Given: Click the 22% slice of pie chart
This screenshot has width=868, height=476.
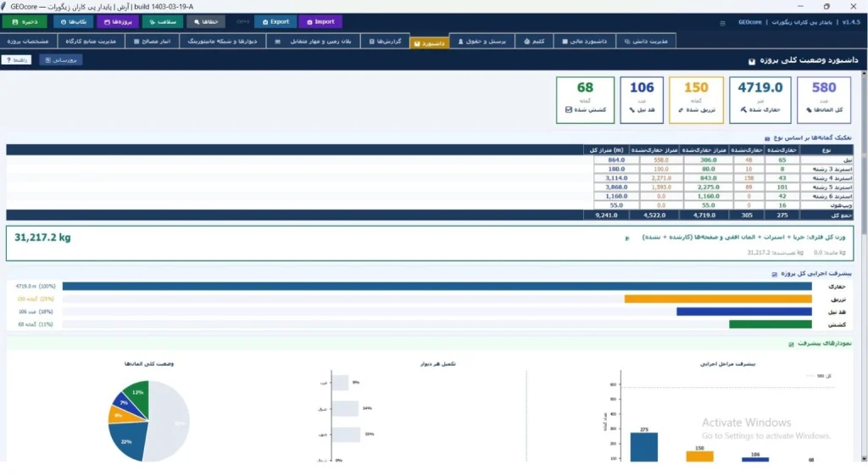Looking at the screenshot, I should point(127,440).
